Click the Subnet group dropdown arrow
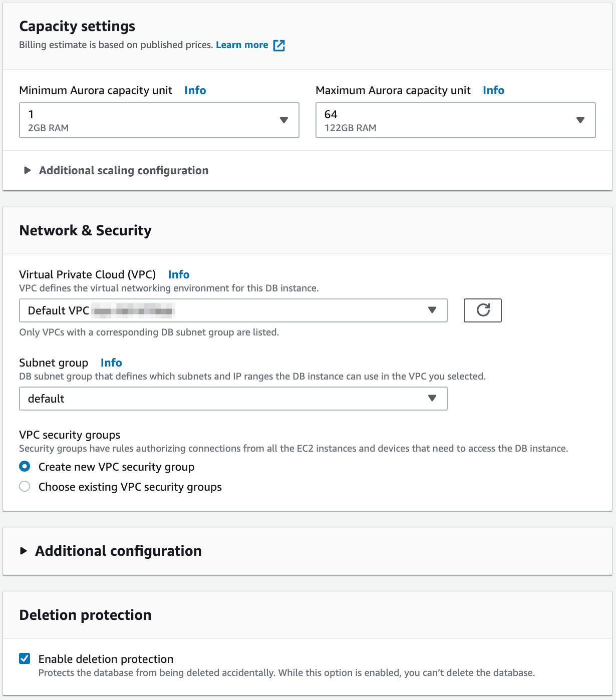The height and width of the screenshot is (700, 616). tap(432, 399)
